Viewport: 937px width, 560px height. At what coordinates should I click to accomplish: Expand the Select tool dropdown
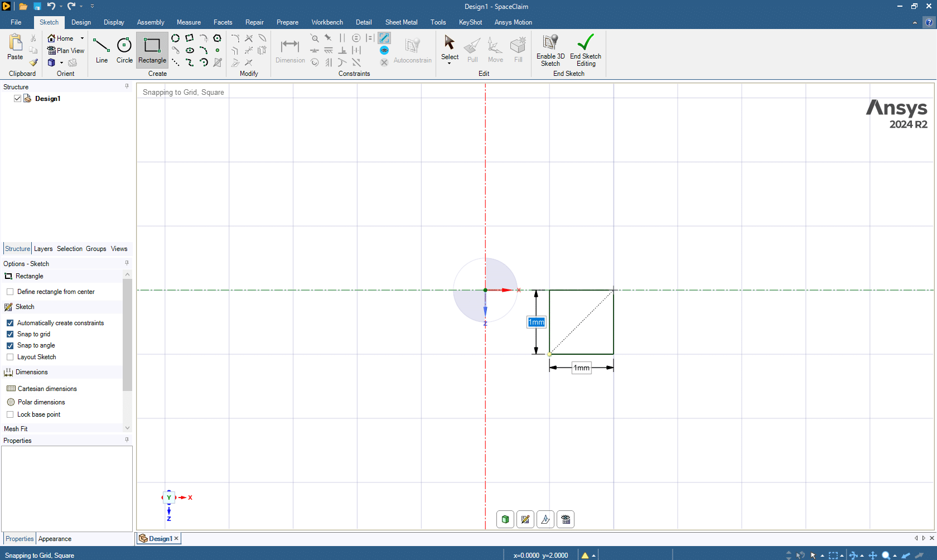(450, 63)
